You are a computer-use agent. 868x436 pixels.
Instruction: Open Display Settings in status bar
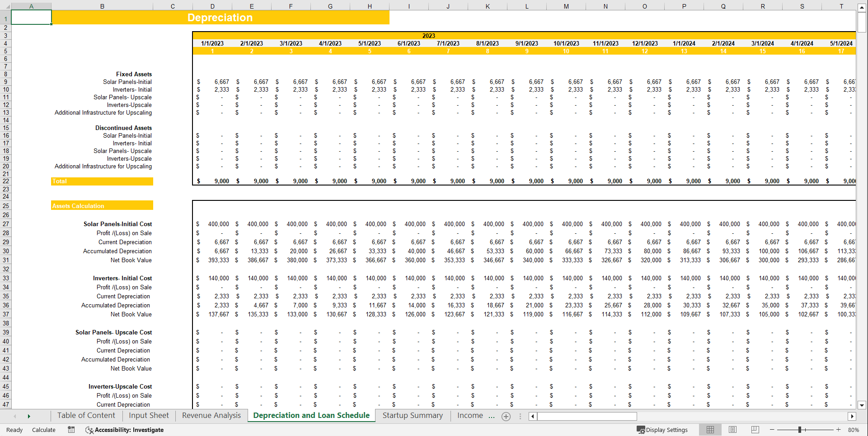(x=662, y=430)
